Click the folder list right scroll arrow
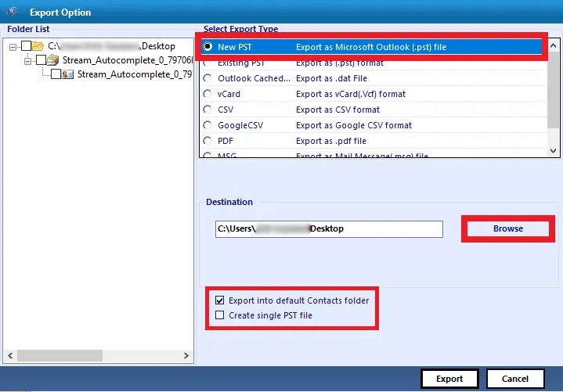 pos(186,355)
